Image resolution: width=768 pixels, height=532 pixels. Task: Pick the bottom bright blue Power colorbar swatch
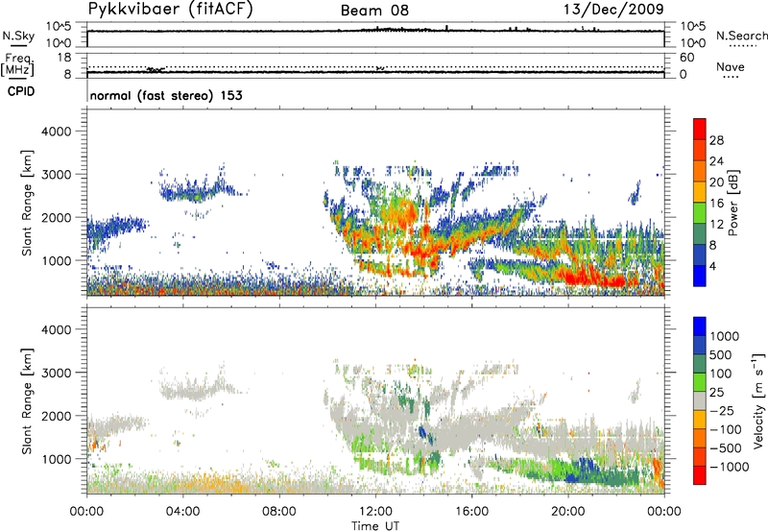700,276
